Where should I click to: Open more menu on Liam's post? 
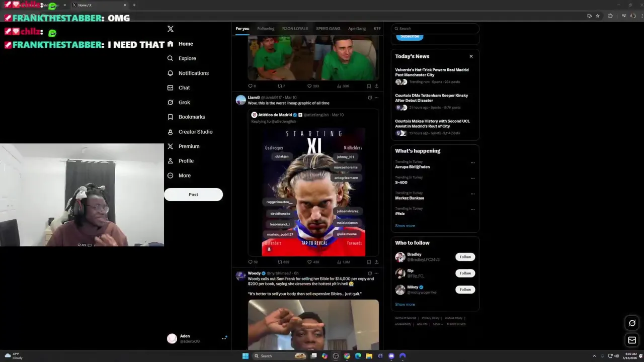tap(376, 98)
